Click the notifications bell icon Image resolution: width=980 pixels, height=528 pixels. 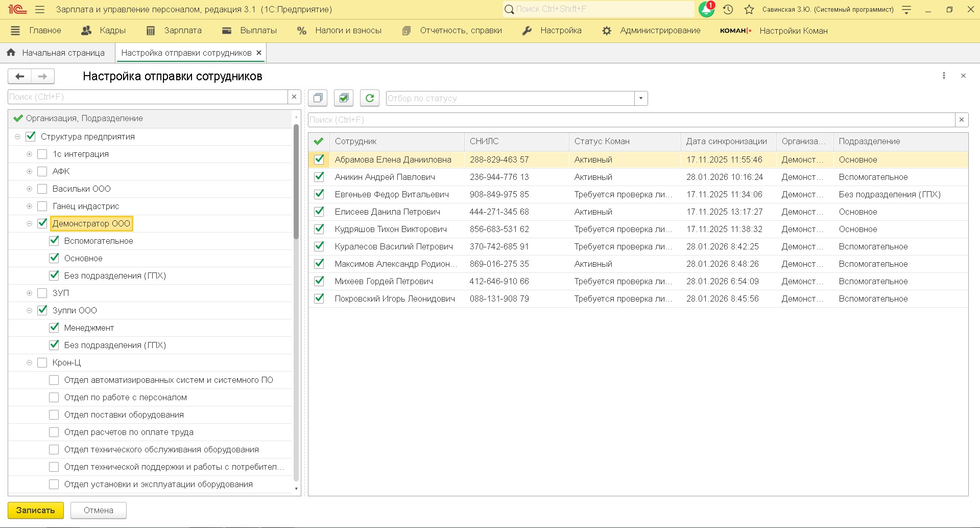coord(706,9)
